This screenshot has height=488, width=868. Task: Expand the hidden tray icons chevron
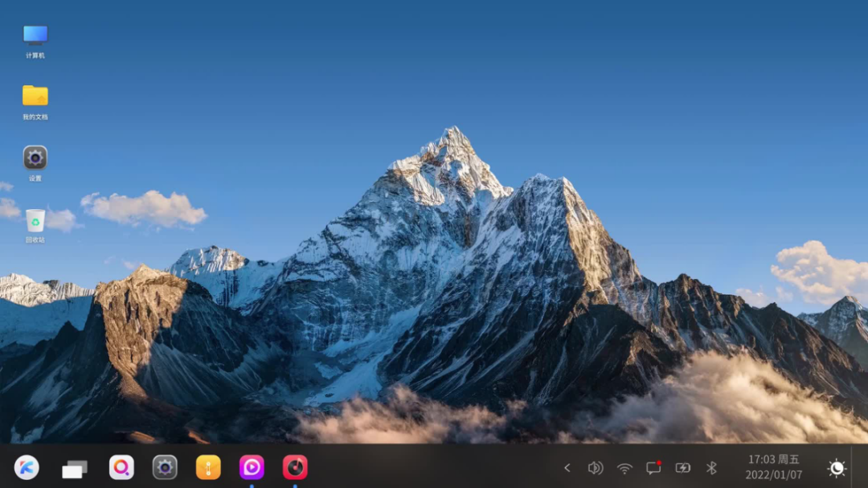tap(567, 468)
